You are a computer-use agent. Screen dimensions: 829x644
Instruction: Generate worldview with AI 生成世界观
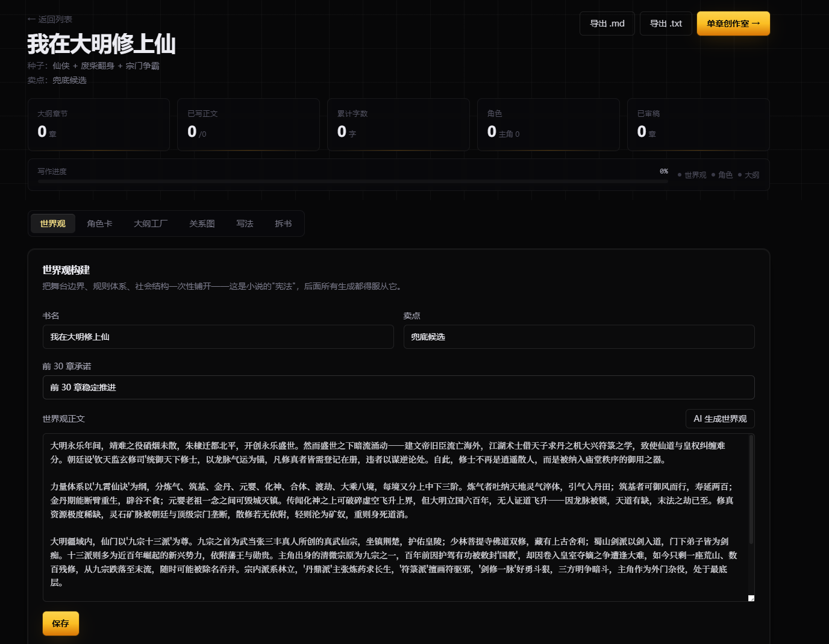coord(720,419)
